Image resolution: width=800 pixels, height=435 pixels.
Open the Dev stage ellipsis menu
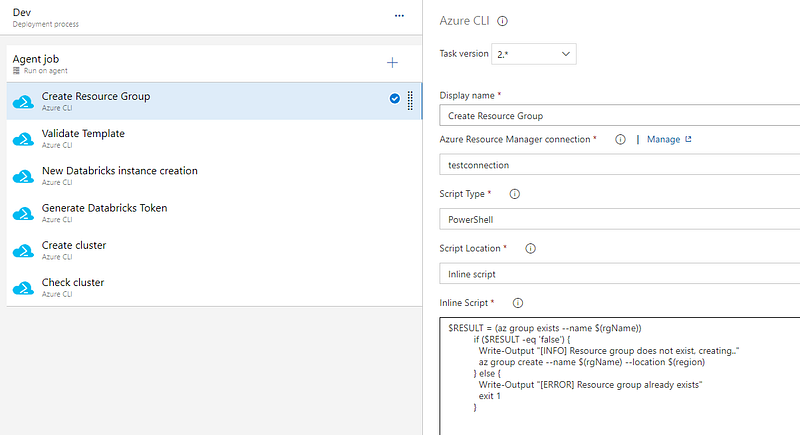click(400, 16)
